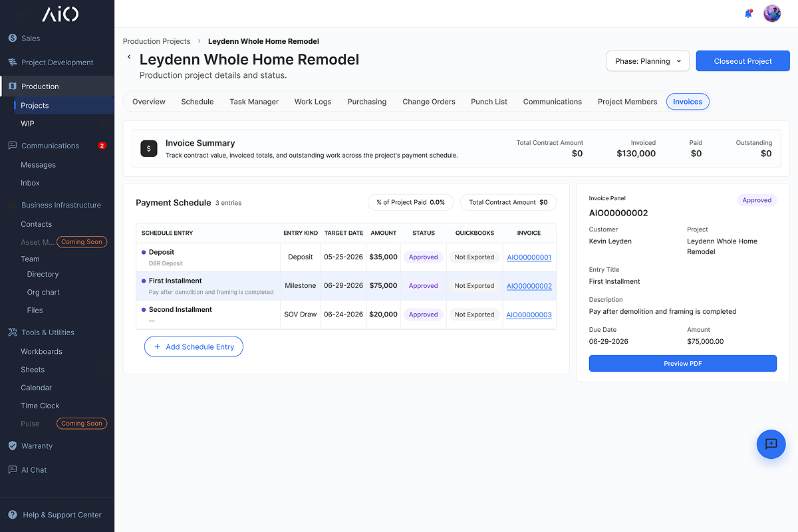The image size is (798, 532).
Task: Select the Second Installment schedule row
Action: (346, 315)
